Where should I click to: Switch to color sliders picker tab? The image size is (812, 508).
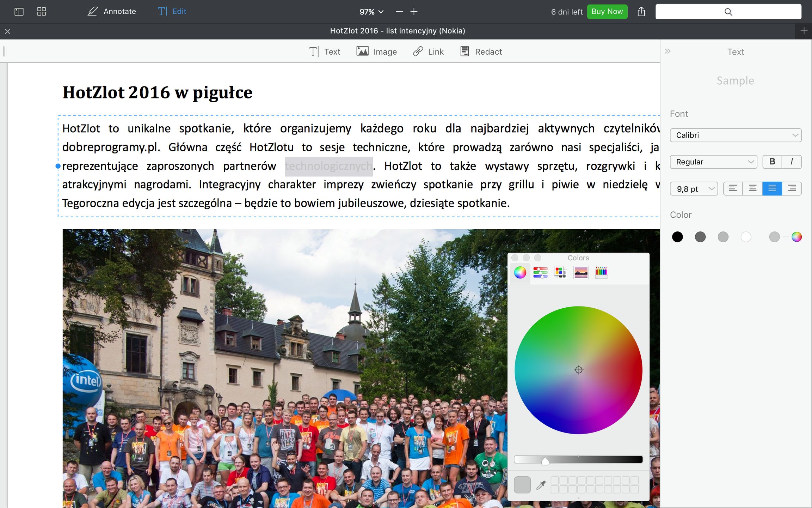pyautogui.click(x=540, y=272)
